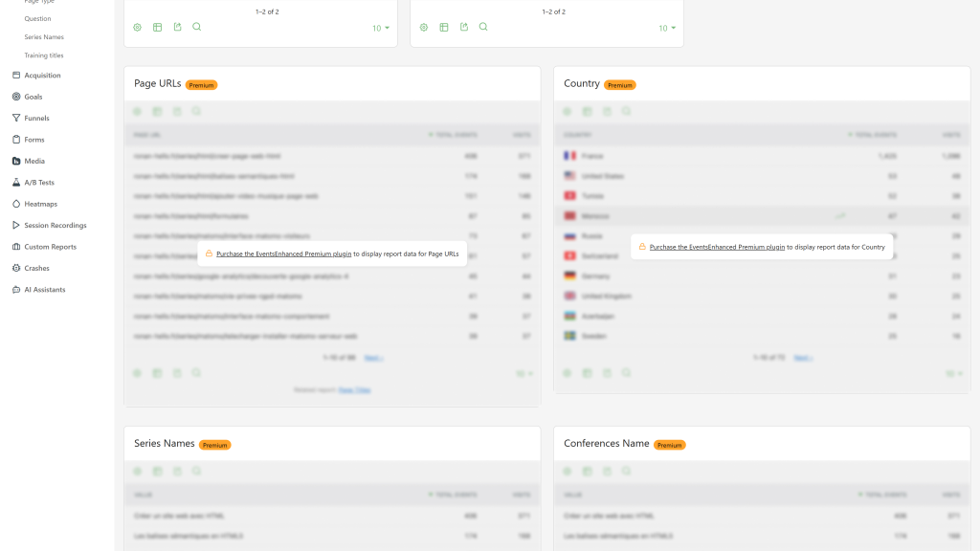This screenshot has width=980, height=551.
Task: Search rows in the top-left report
Action: coord(197,27)
